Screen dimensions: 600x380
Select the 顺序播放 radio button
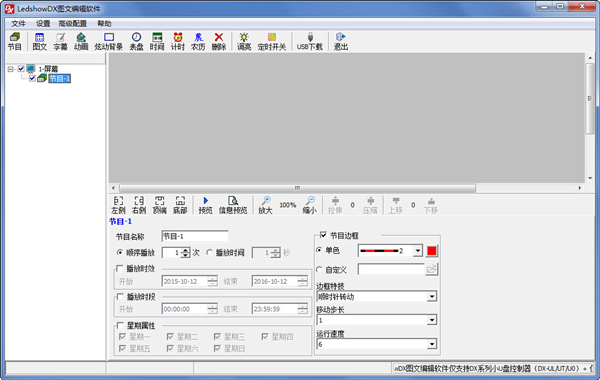coord(120,253)
